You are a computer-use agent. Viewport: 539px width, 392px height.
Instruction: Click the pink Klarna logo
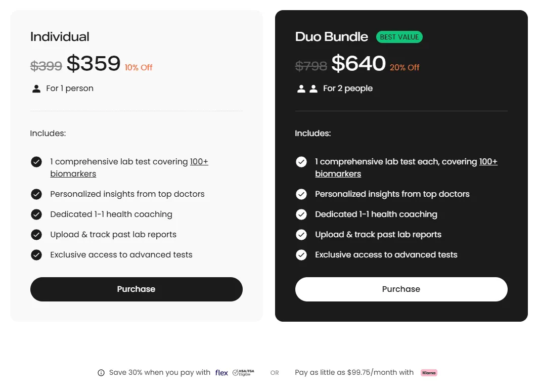(429, 373)
